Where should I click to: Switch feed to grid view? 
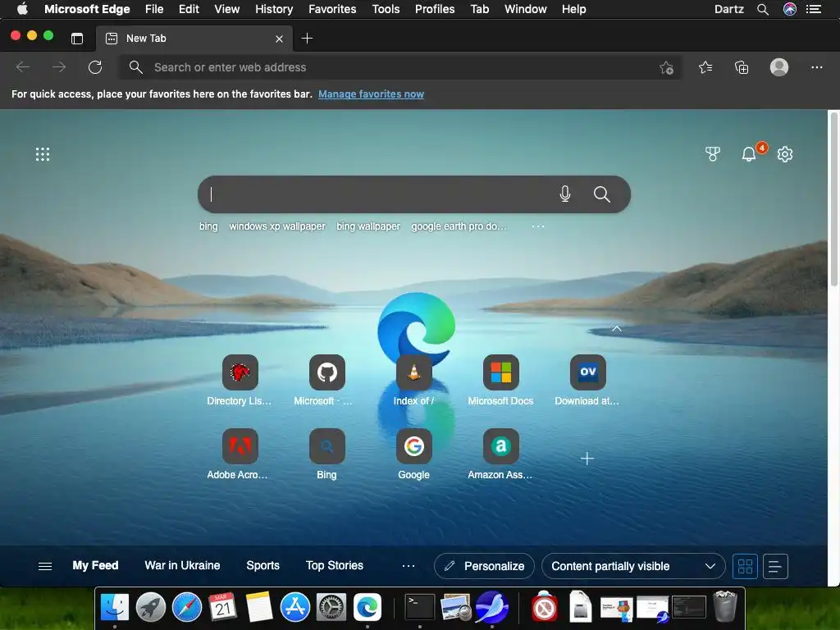pyautogui.click(x=745, y=566)
